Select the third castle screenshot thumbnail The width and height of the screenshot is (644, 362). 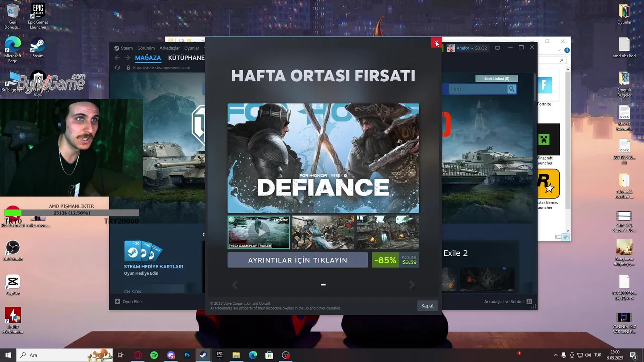(x=387, y=232)
